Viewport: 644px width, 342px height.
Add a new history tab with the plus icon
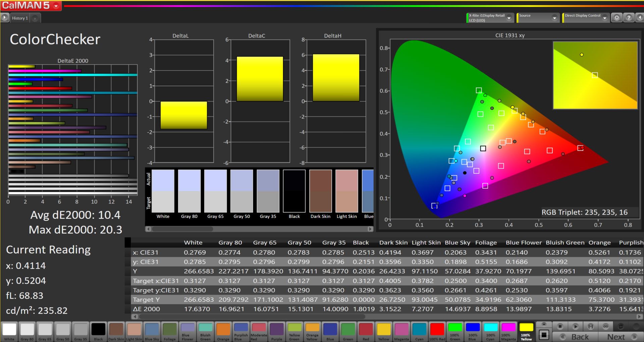click(x=35, y=18)
